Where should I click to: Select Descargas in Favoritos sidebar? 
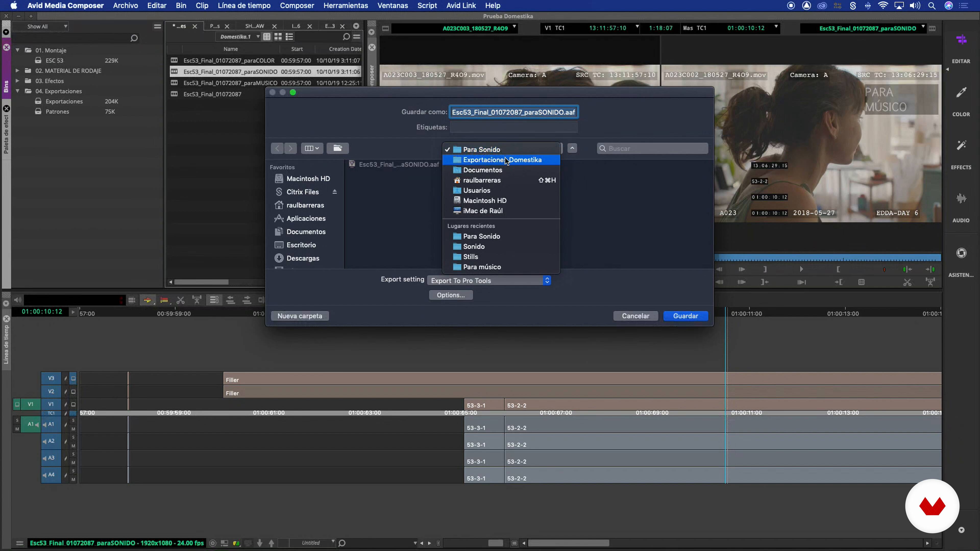(x=297, y=259)
